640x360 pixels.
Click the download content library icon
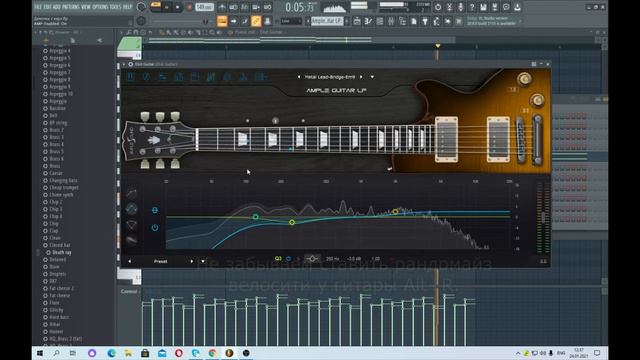[x=518, y=7]
